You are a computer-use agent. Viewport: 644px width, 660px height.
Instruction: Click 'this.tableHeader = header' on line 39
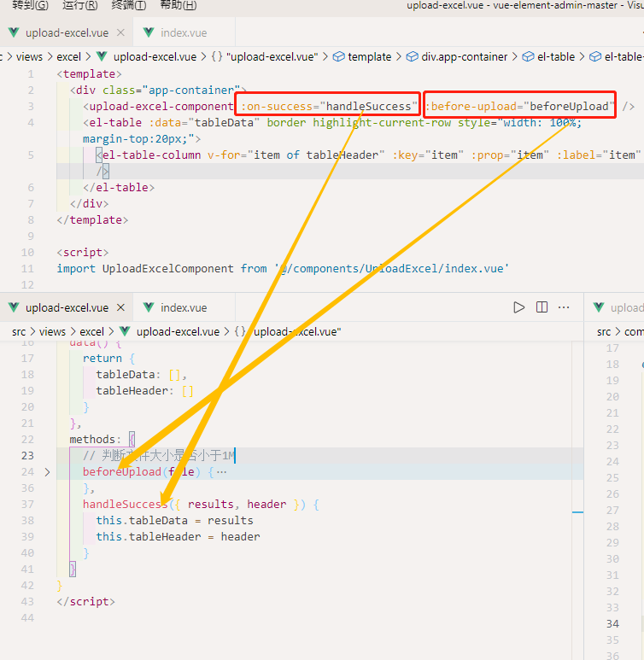click(178, 537)
